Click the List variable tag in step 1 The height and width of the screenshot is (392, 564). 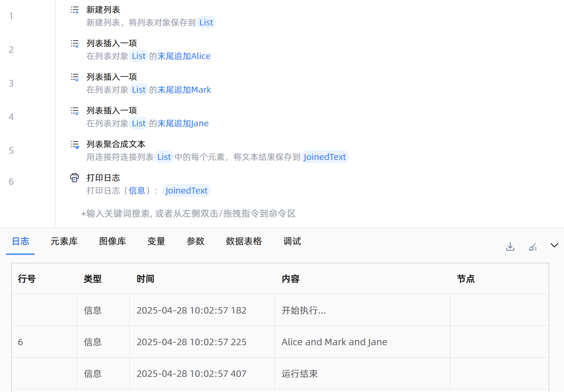[x=206, y=23]
